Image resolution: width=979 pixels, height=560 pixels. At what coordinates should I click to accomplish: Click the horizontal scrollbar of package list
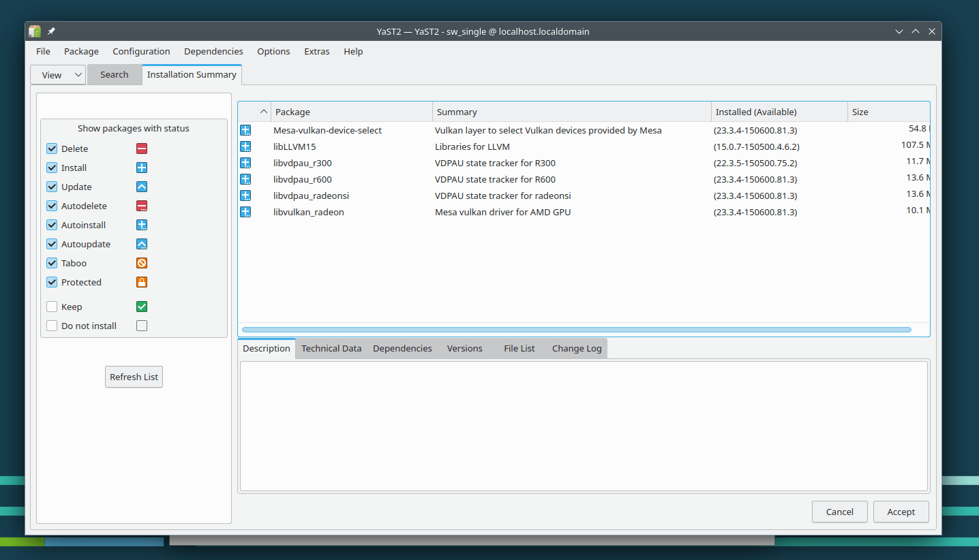pos(577,330)
